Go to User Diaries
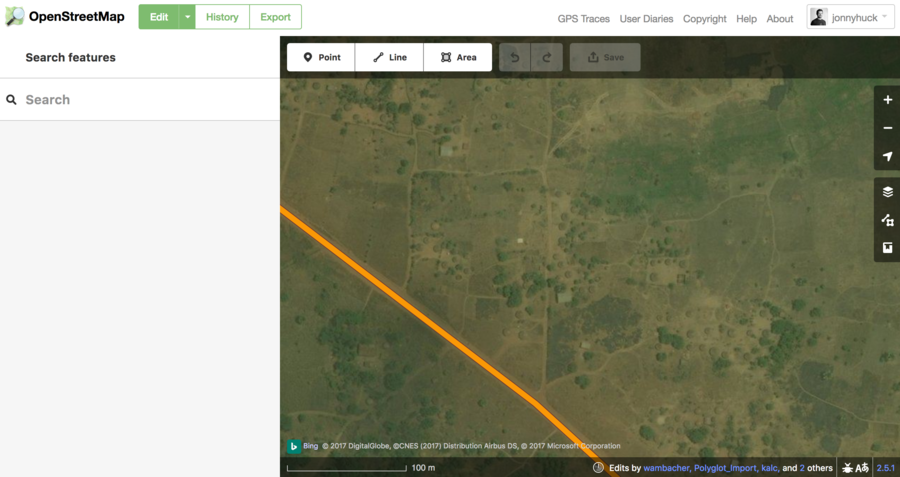Image resolution: width=900 pixels, height=477 pixels. point(646,18)
